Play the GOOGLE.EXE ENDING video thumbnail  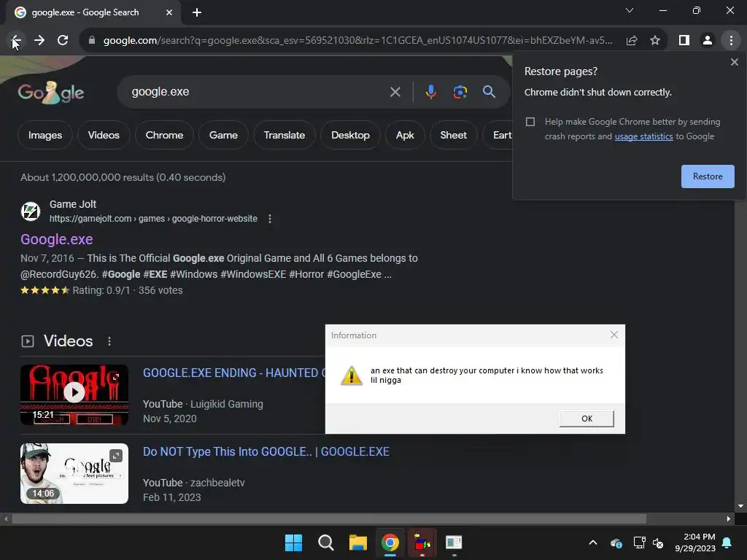coord(74,394)
